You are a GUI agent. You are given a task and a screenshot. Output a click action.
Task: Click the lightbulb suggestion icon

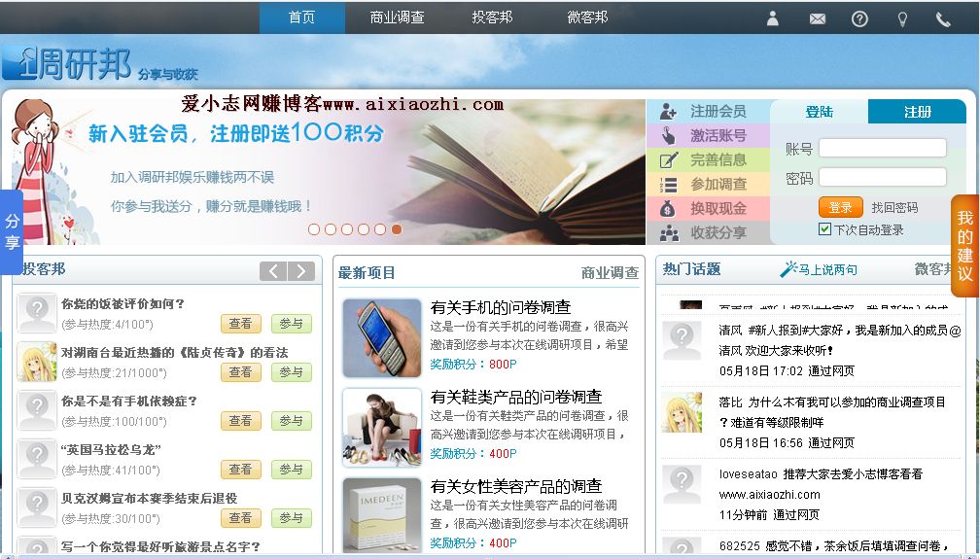pos(902,18)
